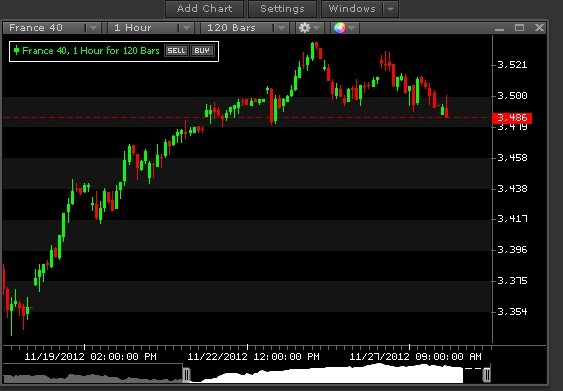Grab the right range handle of navigator
Image resolution: width=563 pixels, height=391 pixels.
point(487,375)
